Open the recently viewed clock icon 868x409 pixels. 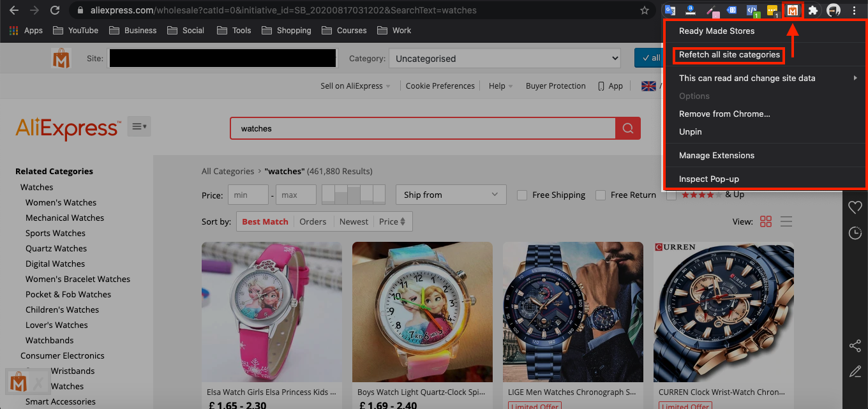click(x=855, y=234)
